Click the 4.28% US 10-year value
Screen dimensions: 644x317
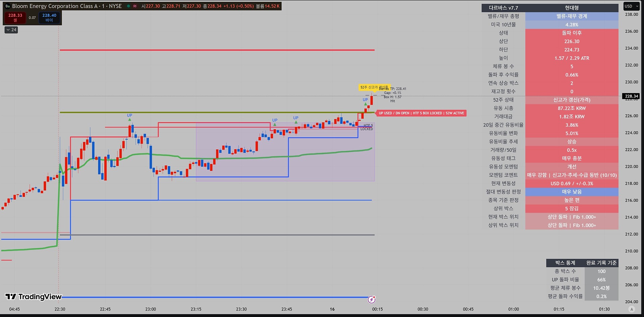click(x=572, y=24)
